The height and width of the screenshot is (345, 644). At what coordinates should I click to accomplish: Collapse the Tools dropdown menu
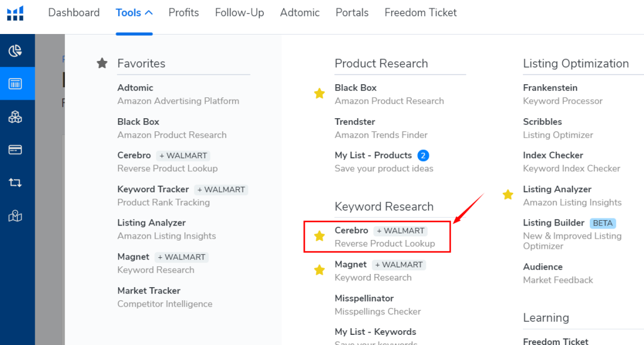pyautogui.click(x=134, y=13)
